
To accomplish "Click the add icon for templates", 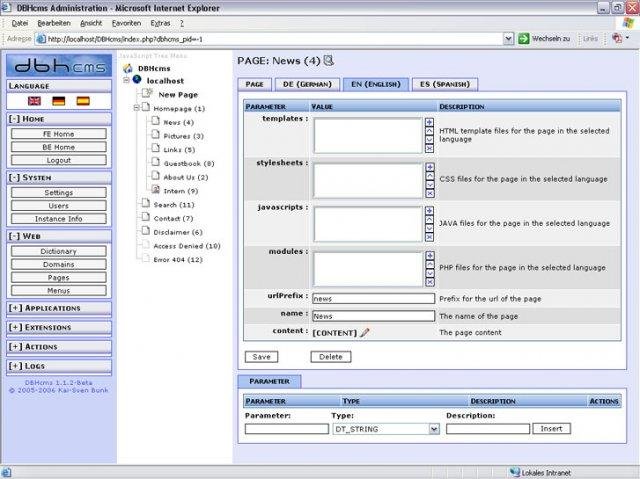I will click(x=429, y=122).
